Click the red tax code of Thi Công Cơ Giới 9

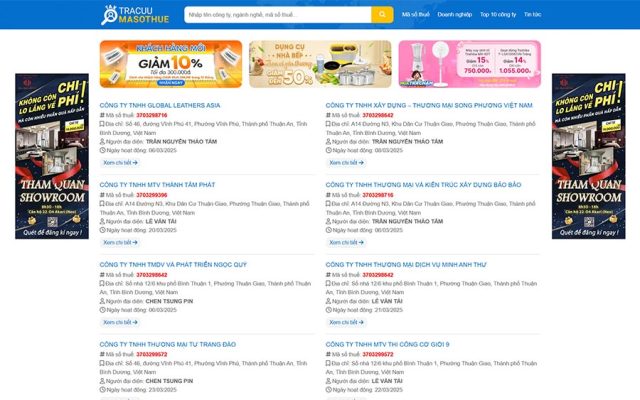(x=378, y=354)
